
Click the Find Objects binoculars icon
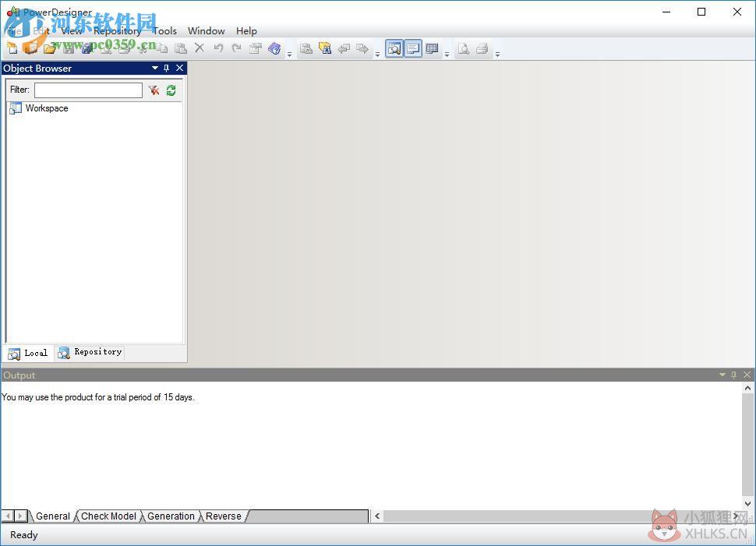[x=325, y=48]
